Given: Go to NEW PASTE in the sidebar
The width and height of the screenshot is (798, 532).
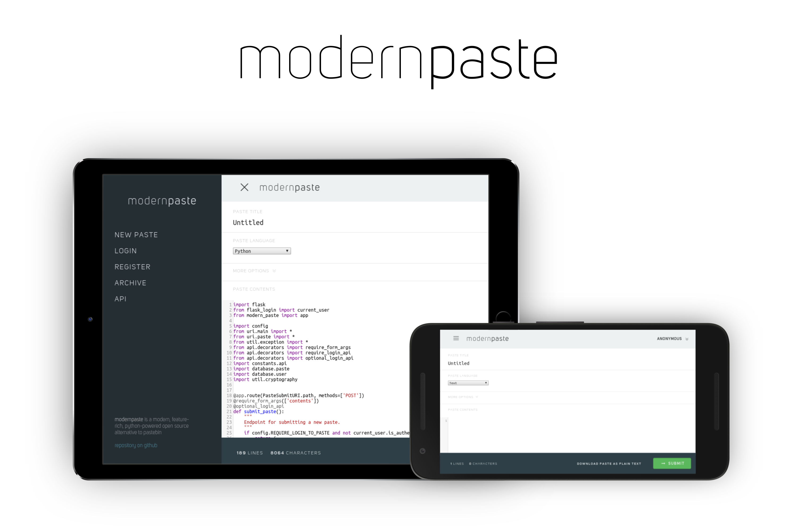Looking at the screenshot, I should click(x=136, y=235).
